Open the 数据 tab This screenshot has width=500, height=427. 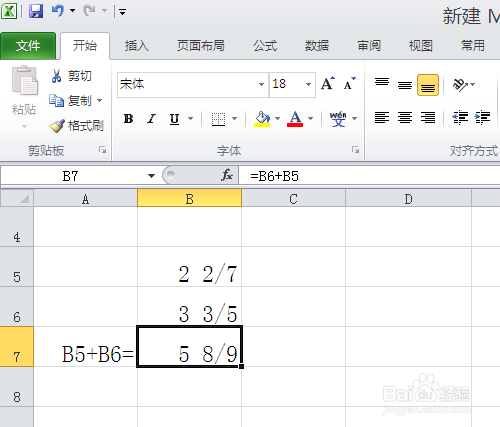[x=317, y=46]
